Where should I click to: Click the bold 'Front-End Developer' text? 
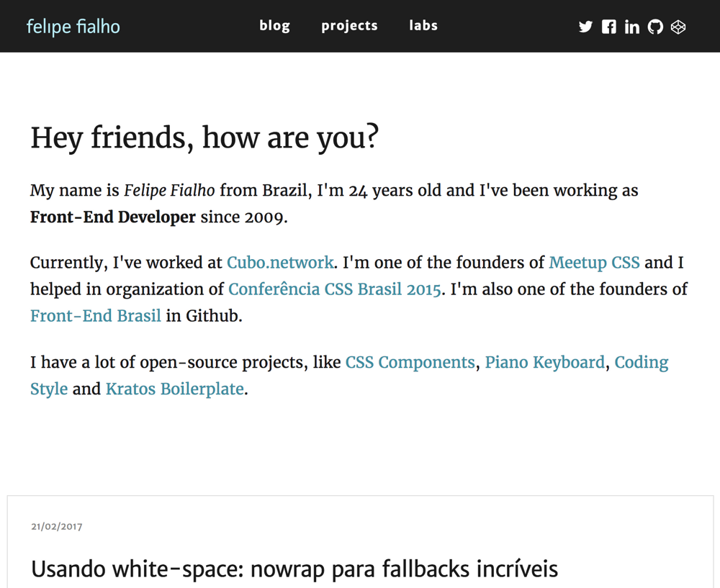113,217
